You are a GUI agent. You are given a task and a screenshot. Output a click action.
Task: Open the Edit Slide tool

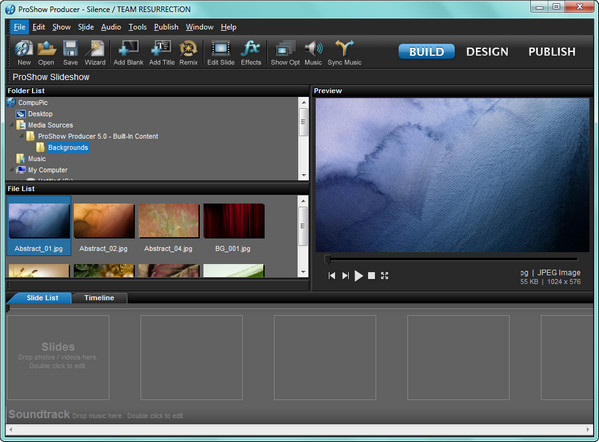[x=221, y=52]
